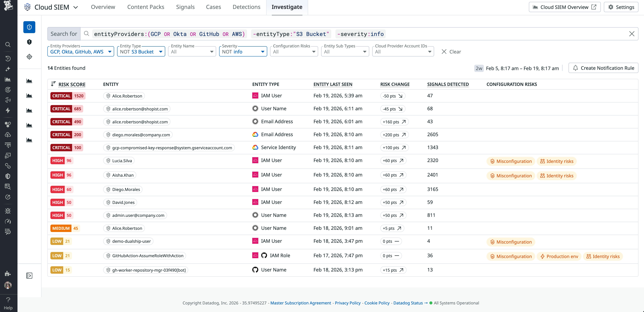The image size is (644, 312).
Task: Switch to the Detections tab
Action: point(246,7)
